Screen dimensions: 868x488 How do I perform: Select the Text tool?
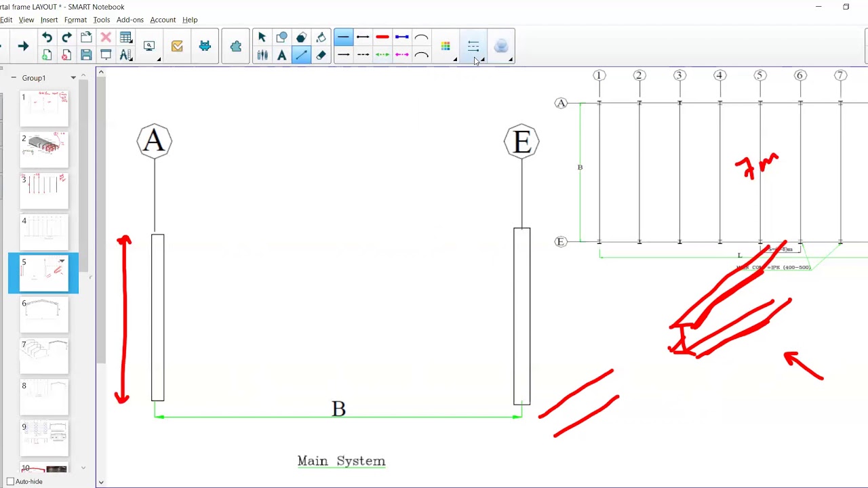point(282,55)
